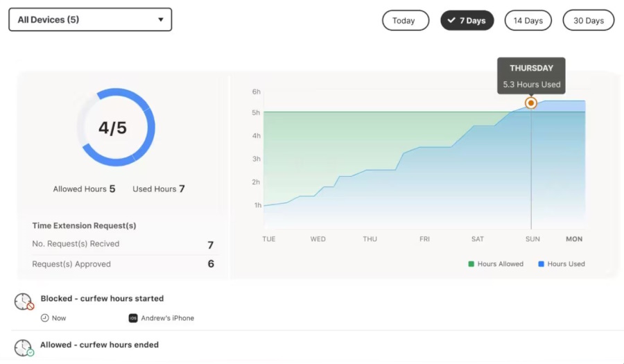Click the Now timestamp text
This screenshot has width=624, height=364.
pos(59,318)
